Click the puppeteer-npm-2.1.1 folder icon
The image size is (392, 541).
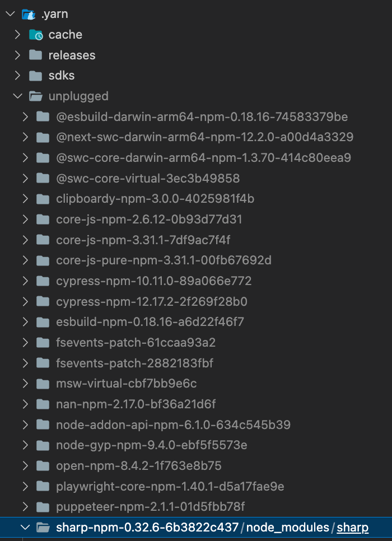tap(43, 507)
